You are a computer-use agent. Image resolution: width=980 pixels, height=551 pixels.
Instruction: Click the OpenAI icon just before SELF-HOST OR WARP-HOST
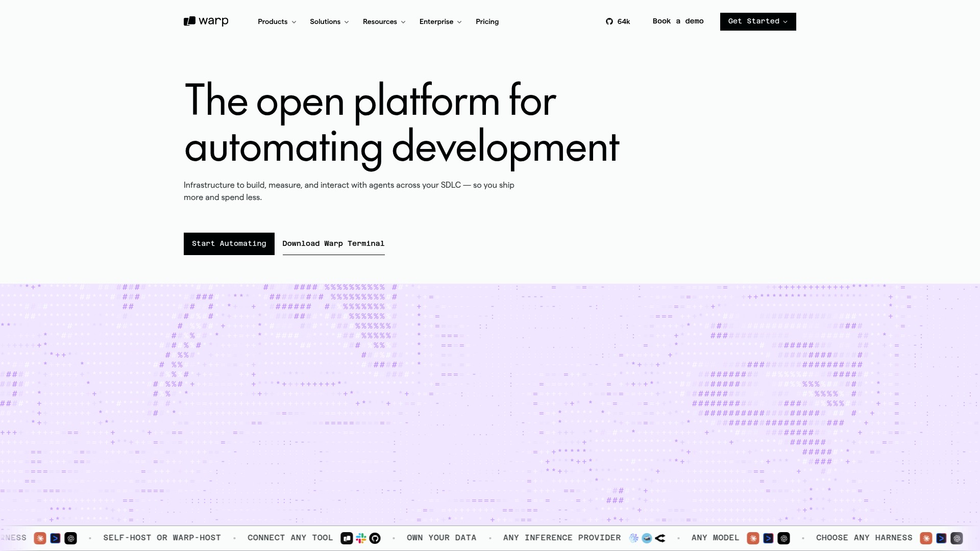(71, 538)
